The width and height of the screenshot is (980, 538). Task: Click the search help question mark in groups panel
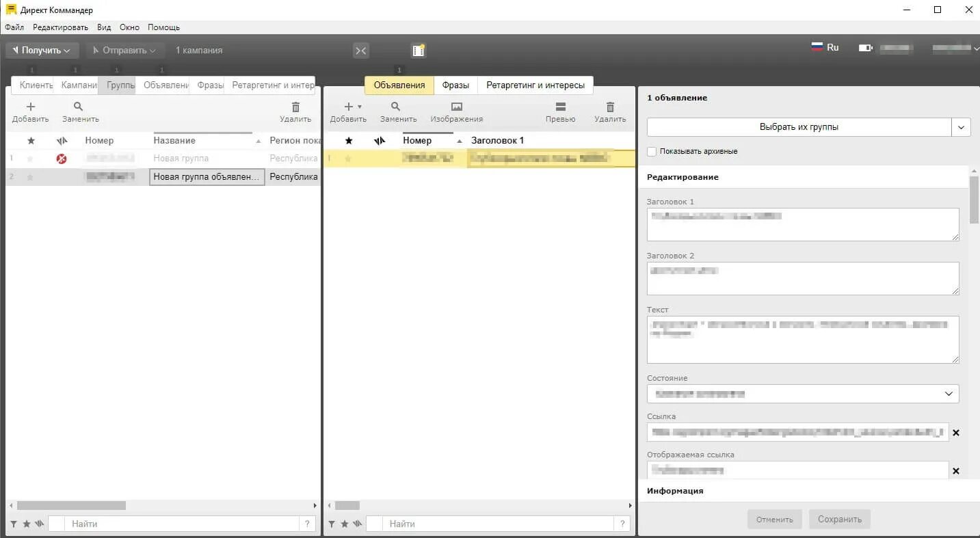pyautogui.click(x=308, y=524)
